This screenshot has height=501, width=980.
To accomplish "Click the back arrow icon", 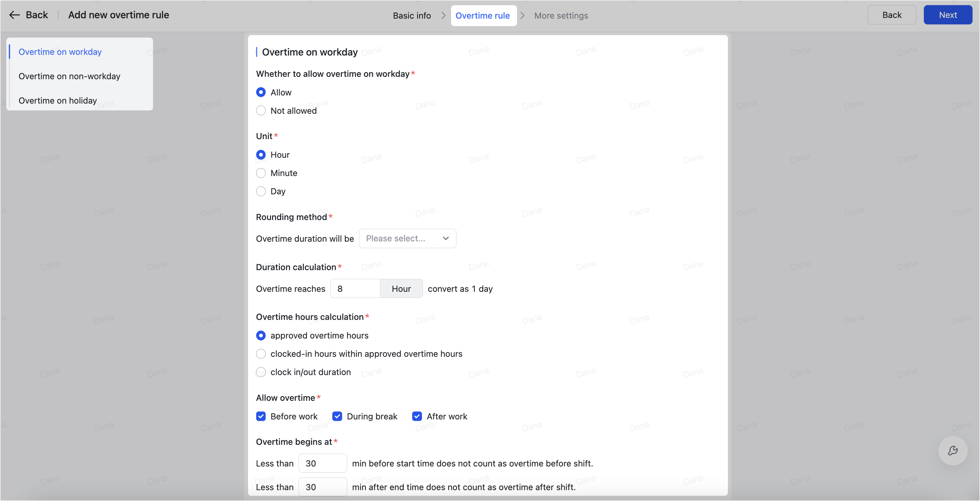I will [x=15, y=15].
